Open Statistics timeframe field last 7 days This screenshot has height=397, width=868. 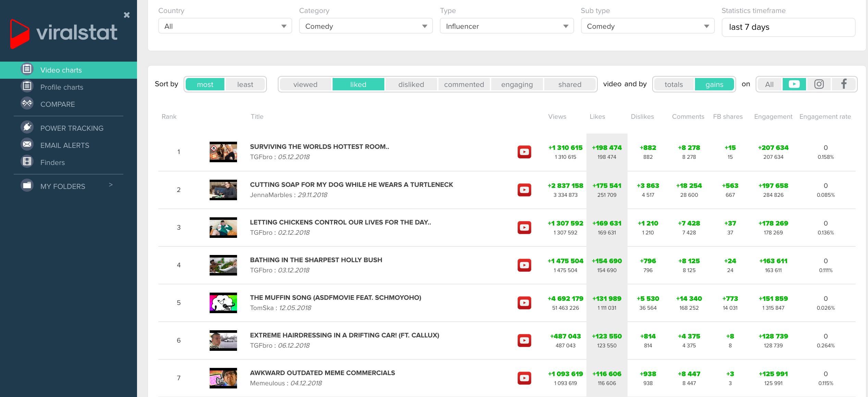(788, 27)
